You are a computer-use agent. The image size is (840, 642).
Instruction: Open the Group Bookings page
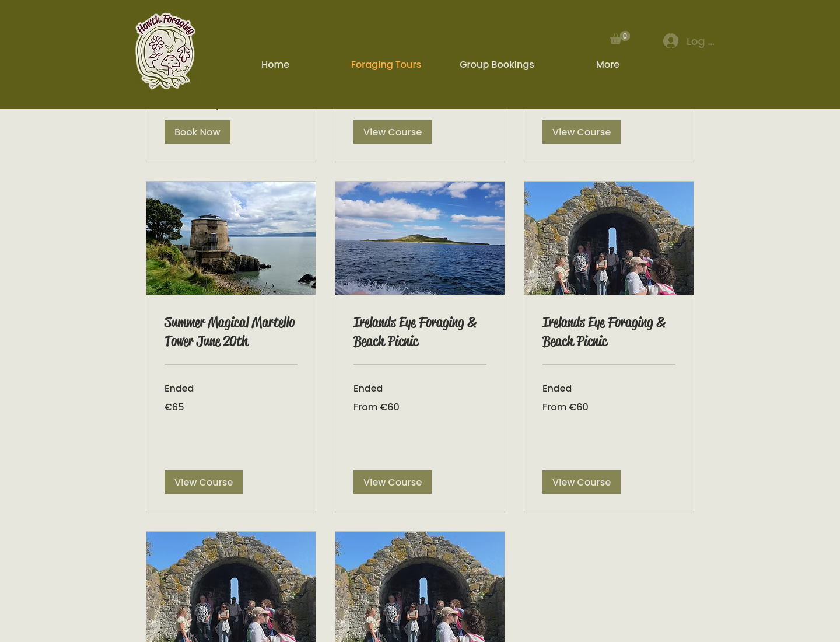tap(497, 64)
